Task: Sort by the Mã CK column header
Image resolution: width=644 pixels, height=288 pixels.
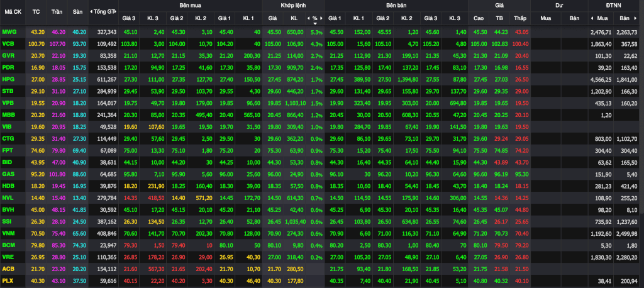Action: click(13, 11)
